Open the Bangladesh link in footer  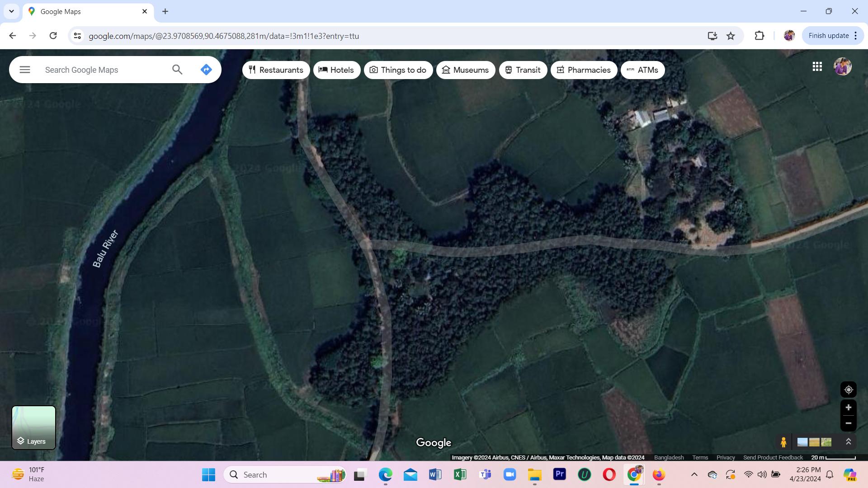[x=669, y=457]
